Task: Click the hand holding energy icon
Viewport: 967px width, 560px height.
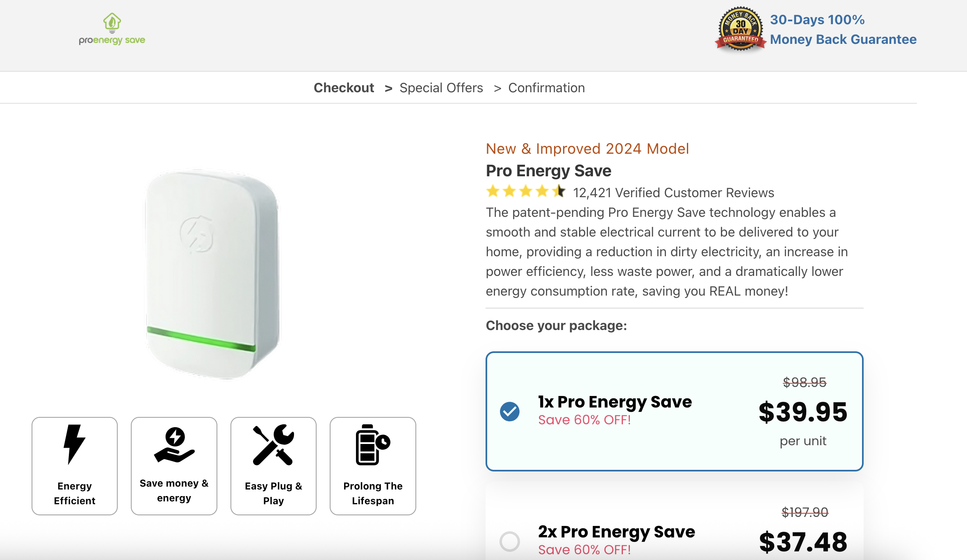Action: pyautogui.click(x=174, y=445)
